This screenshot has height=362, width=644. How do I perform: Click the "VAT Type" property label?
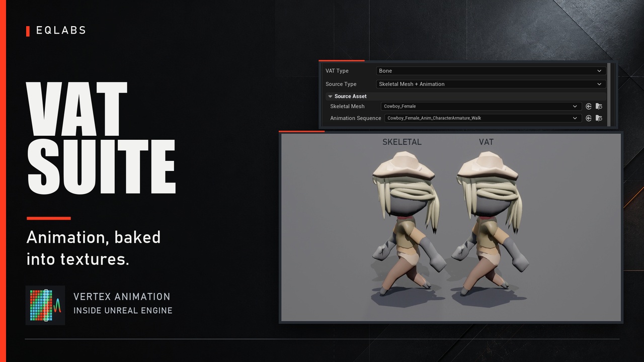337,71
